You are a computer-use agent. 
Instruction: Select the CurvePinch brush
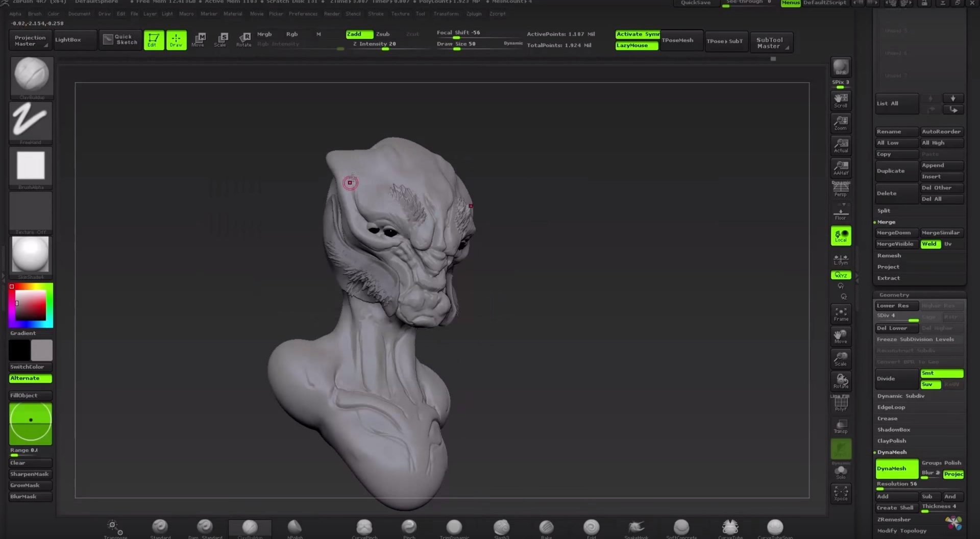point(364,528)
